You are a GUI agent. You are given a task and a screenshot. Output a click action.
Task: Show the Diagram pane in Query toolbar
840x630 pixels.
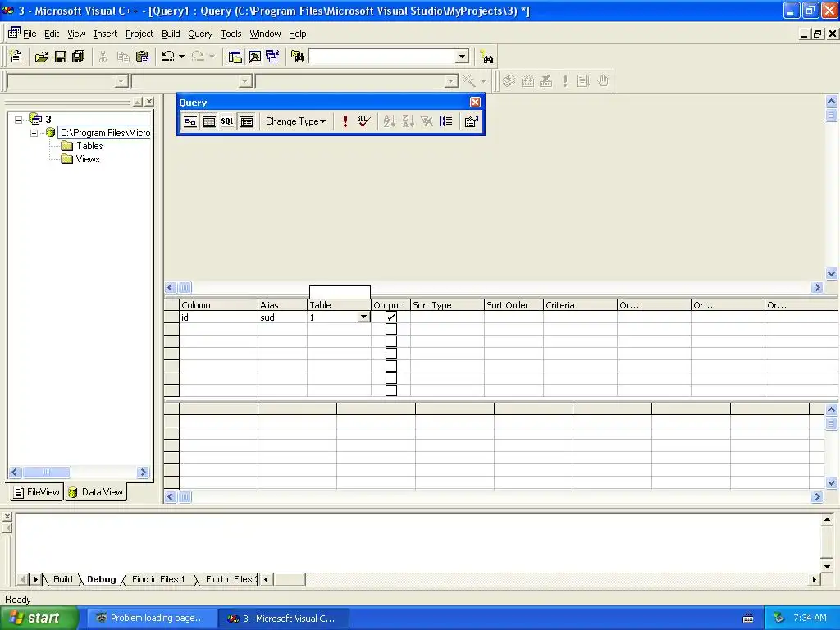(x=190, y=121)
